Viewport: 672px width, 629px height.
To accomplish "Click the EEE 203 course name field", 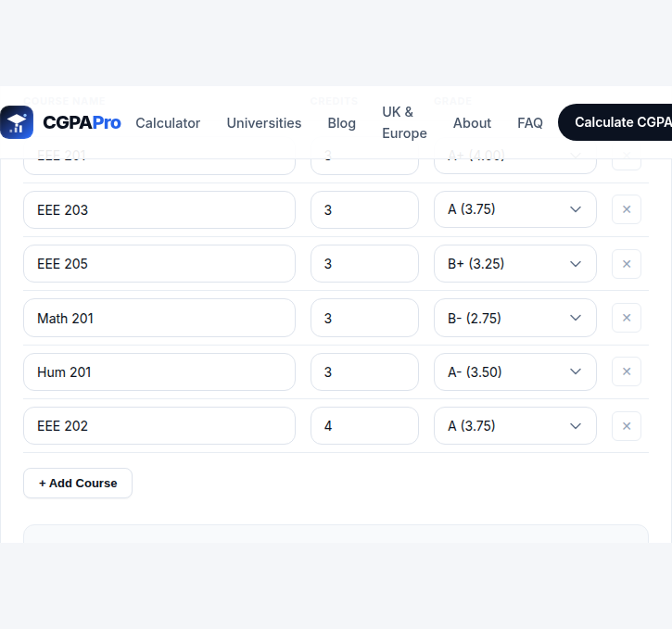I will pyautogui.click(x=159, y=209).
